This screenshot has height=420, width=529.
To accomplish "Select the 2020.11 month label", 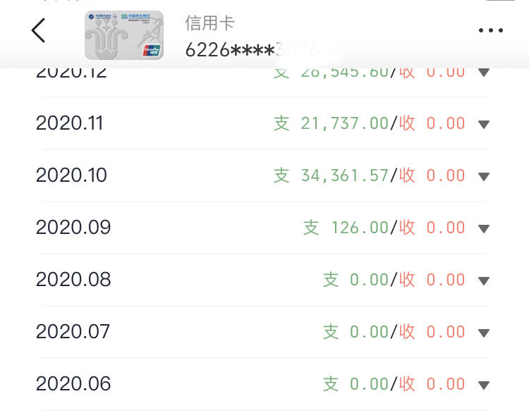I will [70, 123].
